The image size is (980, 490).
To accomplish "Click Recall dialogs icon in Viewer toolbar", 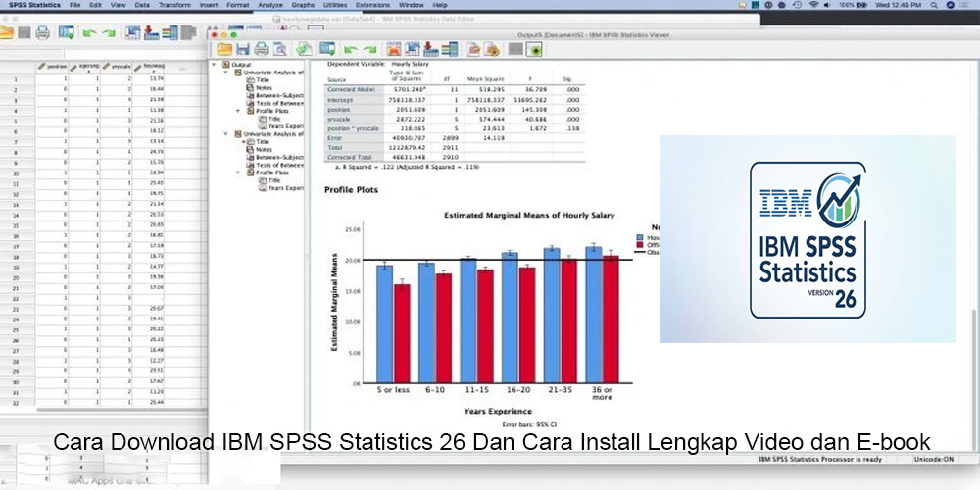I will pyautogui.click(x=327, y=49).
